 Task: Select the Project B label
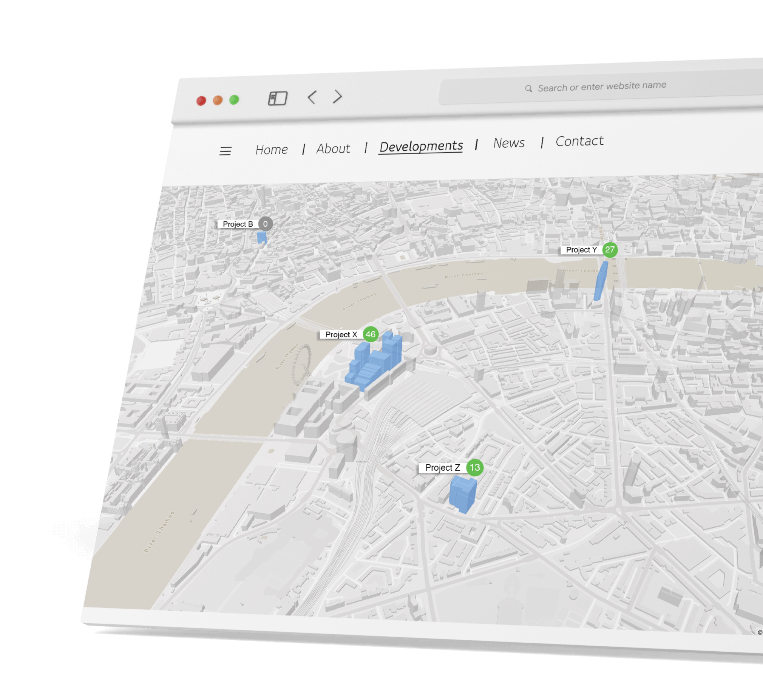point(238,224)
